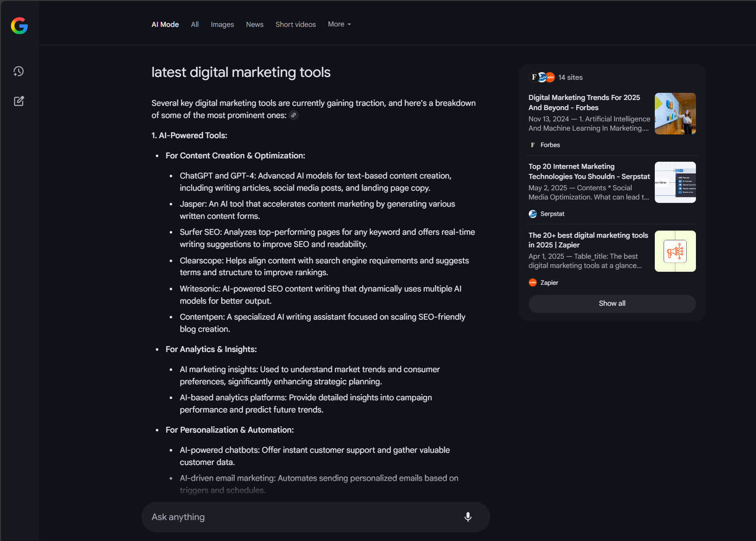Switch to the AI Mode tab

click(x=165, y=24)
